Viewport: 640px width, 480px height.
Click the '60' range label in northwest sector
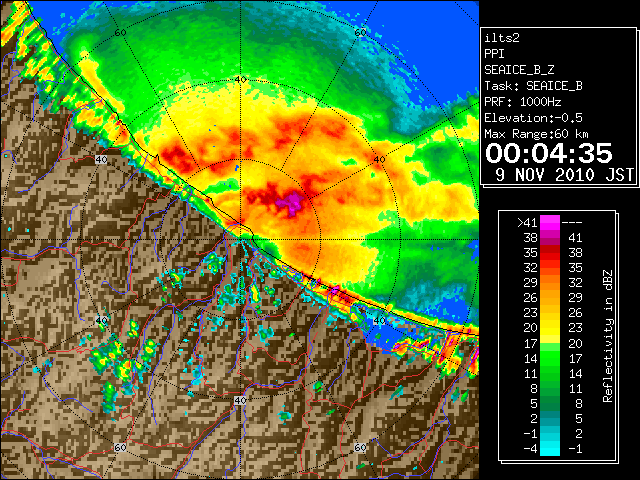120,33
